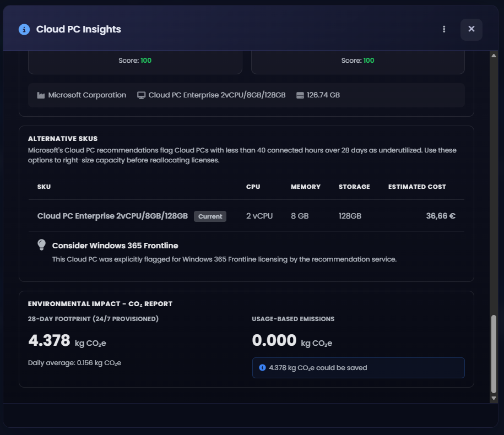Click the 28-DAY FOOTPRINT label
Image resolution: width=504 pixels, height=435 pixels.
click(93, 319)
